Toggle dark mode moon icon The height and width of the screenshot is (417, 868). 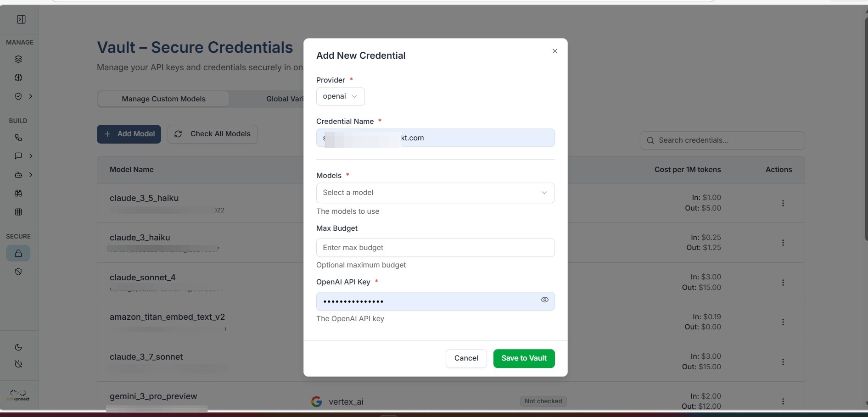(18, 347)
